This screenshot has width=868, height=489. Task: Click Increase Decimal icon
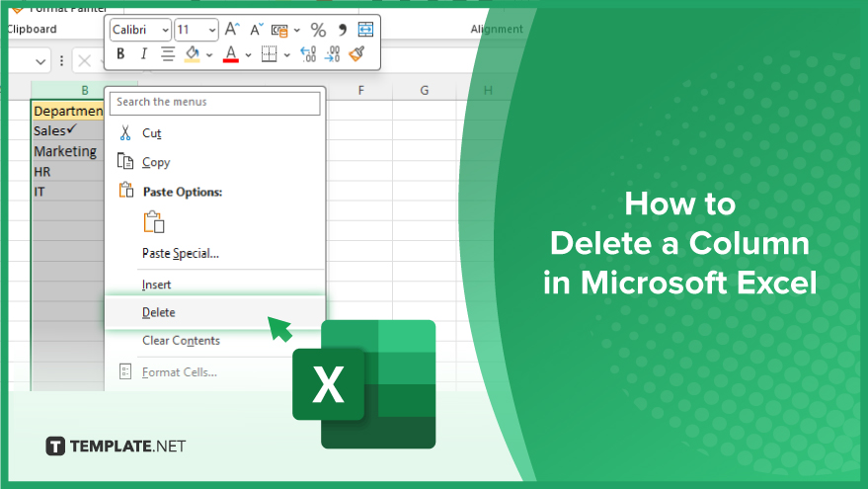[308, 54]
